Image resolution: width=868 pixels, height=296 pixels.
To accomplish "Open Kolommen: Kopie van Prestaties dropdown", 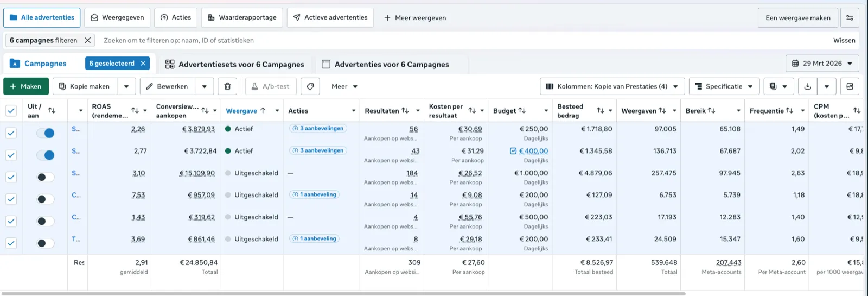I will click(x=612, y=86).
